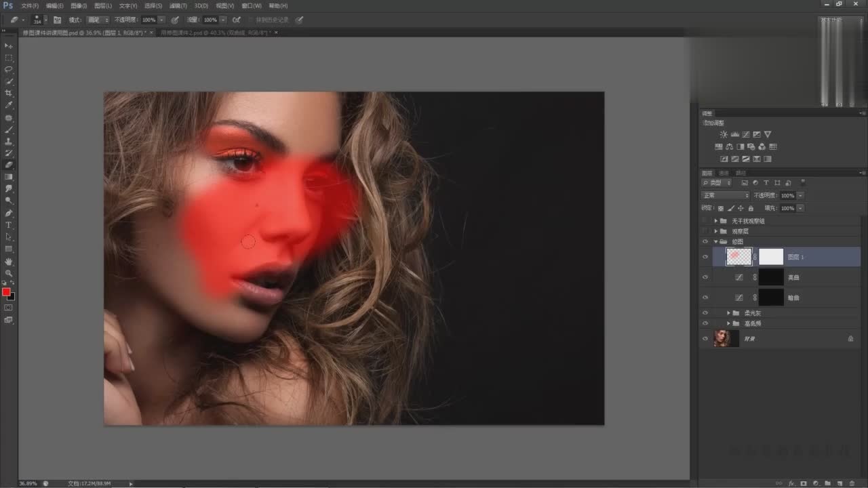This screenshot has height=488, width=868.
Task: Select the Lasso tool
Action: (x=9, y=69)
